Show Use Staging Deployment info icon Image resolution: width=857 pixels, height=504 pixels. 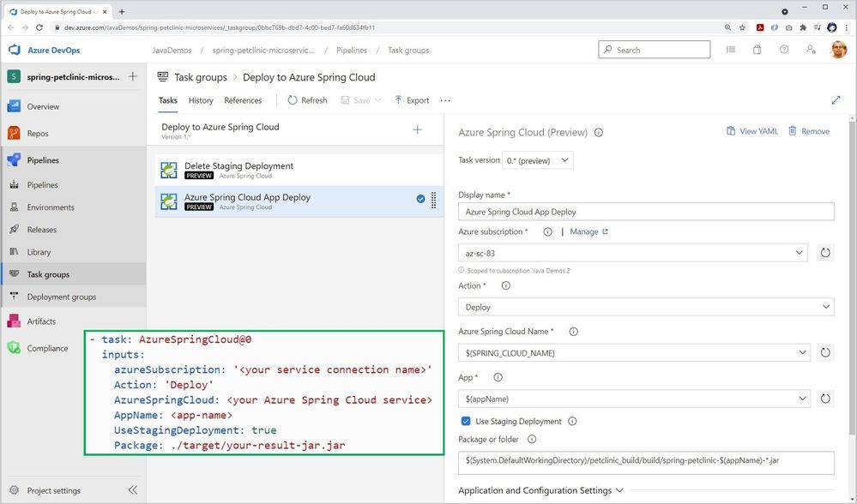(x=572, y=421)
